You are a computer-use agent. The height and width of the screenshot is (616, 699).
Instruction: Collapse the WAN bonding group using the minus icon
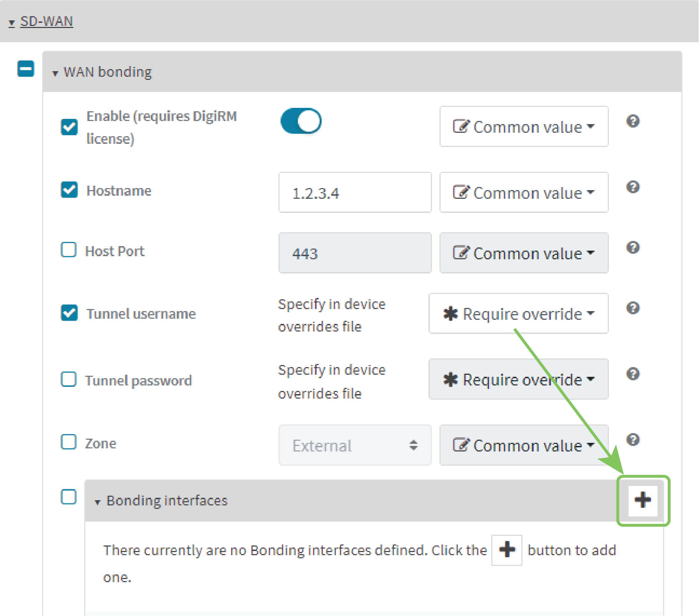click(26, 69)
